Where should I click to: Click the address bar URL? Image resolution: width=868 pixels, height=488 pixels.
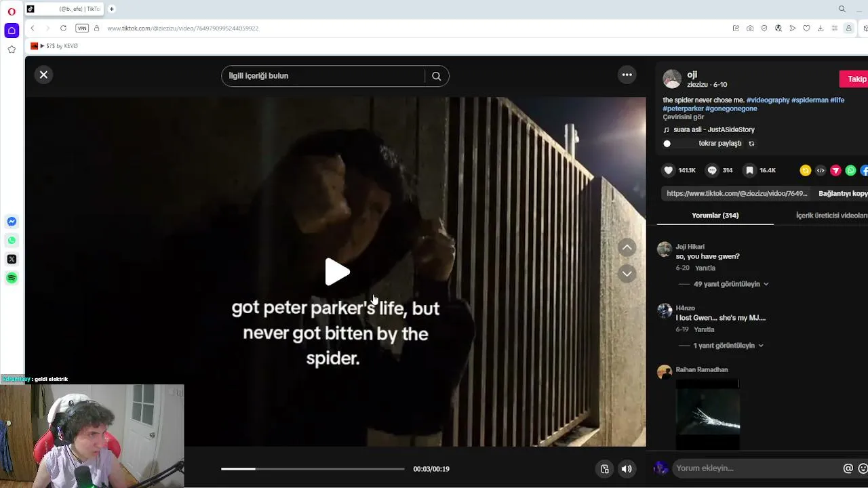[182, 28]
